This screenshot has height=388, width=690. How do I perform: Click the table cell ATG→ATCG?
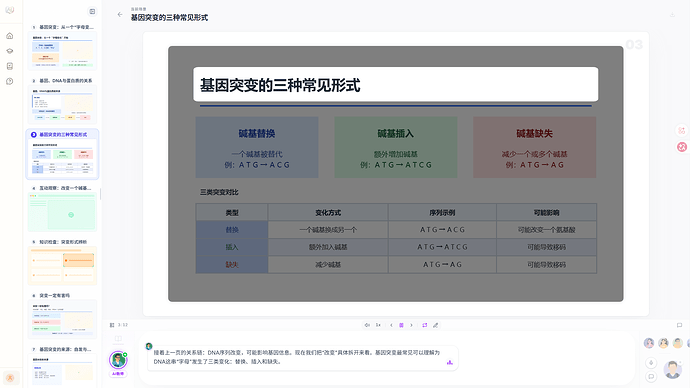(x=442, y=247)
